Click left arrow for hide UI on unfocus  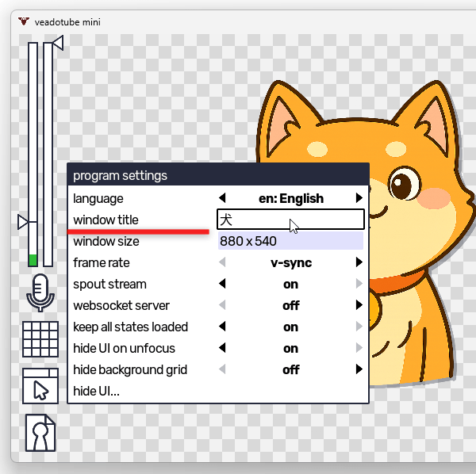222,347
